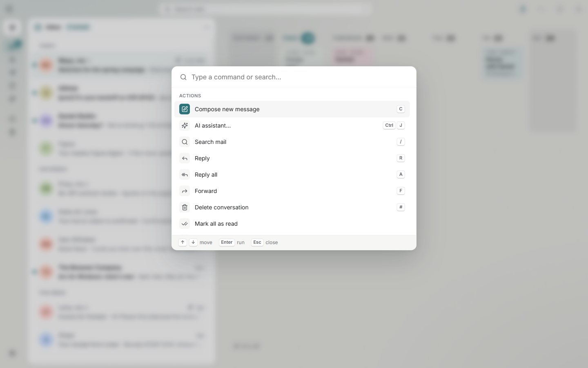Click the Esc key hint
588x368 pixels.
(x=257, y=242)
